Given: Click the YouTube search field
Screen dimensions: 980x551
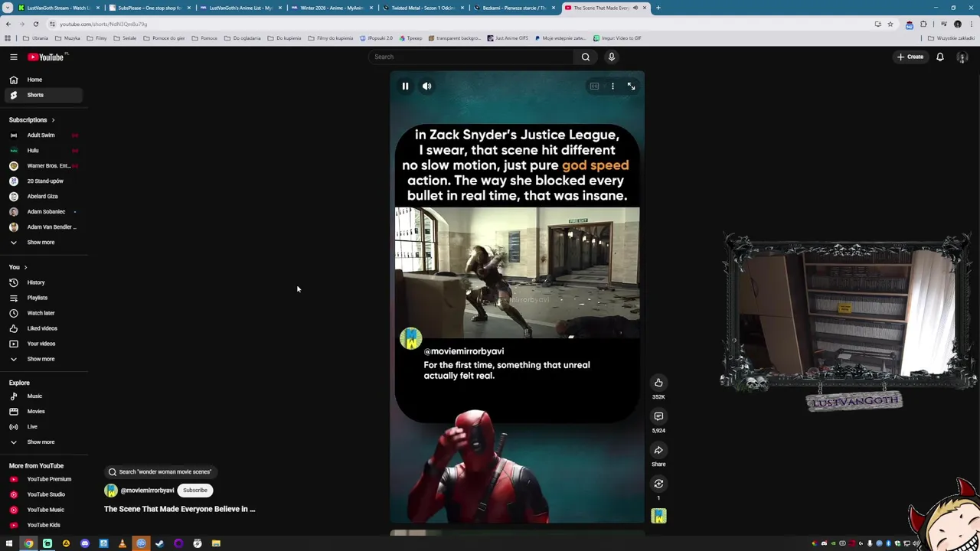Looking at the screenshot, I should coord(471,57).
